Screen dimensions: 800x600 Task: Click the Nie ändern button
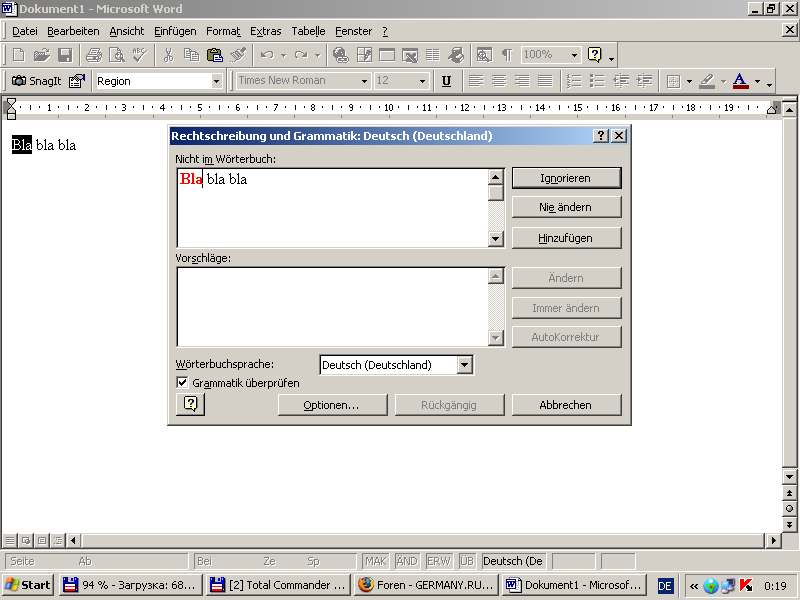[x=566, y=207]
